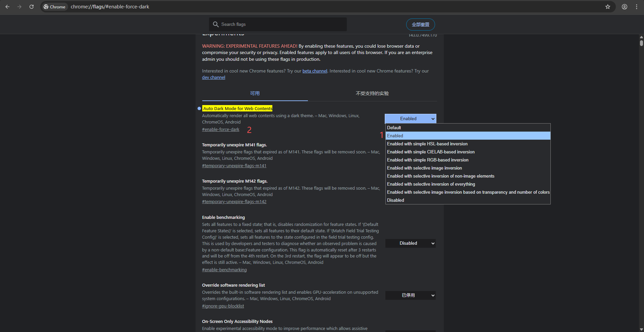The image size is (644, 332).
Task: Open the Enable benchmarking Disabled dropdown
Action: 411,243
